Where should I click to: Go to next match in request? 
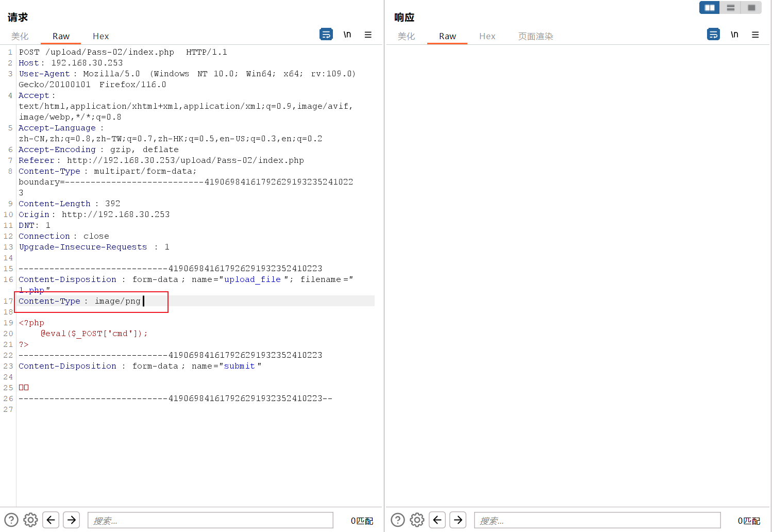pos(72,520)
